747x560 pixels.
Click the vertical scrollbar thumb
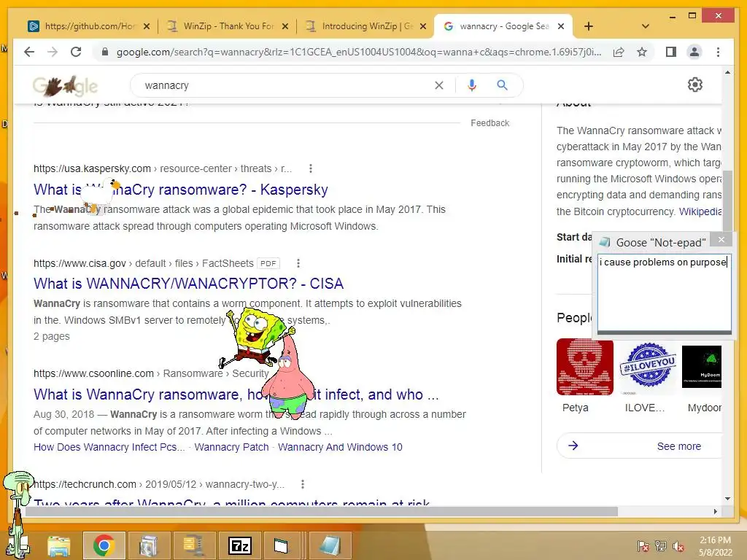727,201
